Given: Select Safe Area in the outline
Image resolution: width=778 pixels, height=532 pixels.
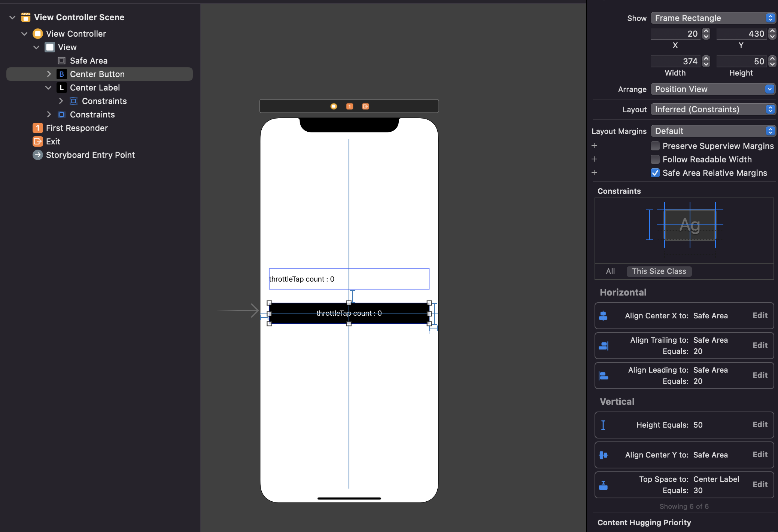Looking at the screenshot, I should (88, 61).
